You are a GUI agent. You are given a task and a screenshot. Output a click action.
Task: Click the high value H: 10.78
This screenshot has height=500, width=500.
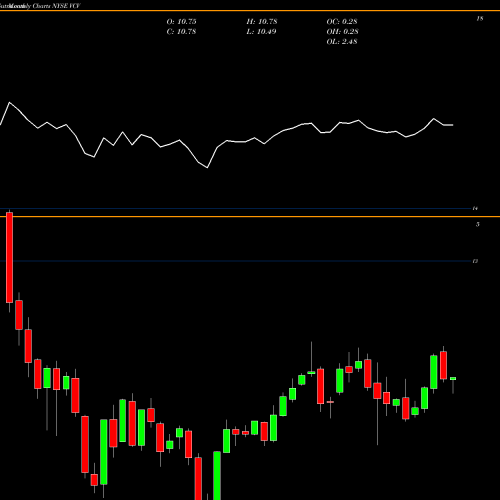click(262, 22)
